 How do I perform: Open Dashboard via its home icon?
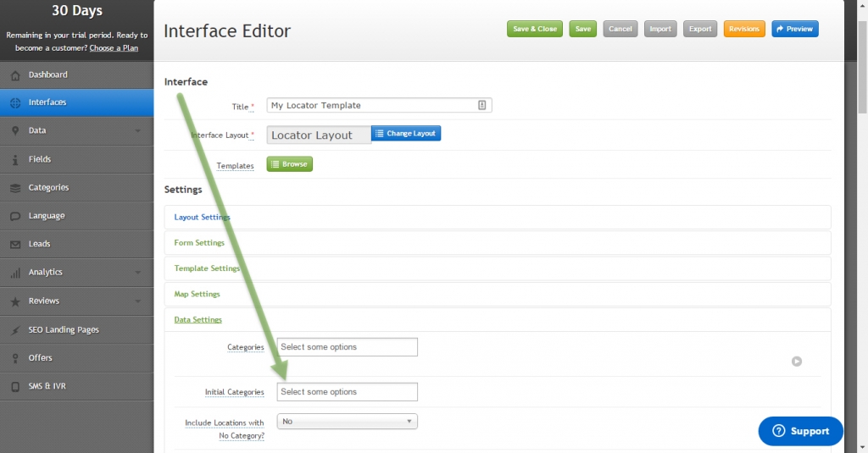click(x=15, y=75)
